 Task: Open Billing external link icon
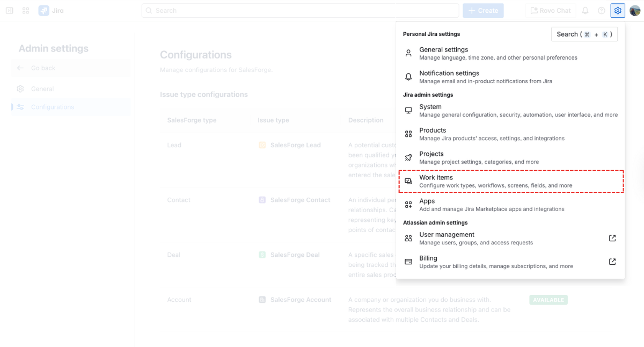point(612,262)
